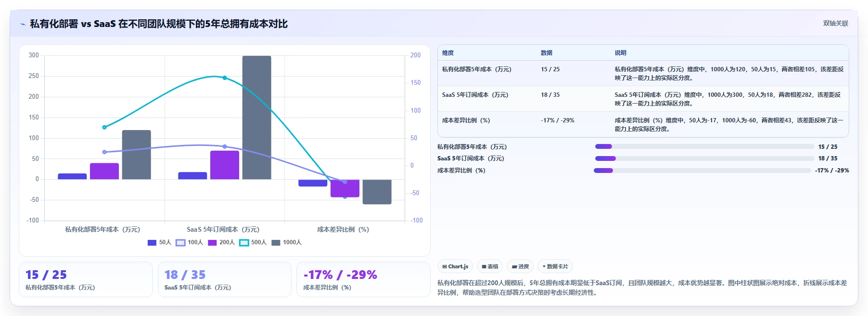Screen dimensions: 868x316
Task: Click the progress value 18 / 35
Action: click(828, 158)
